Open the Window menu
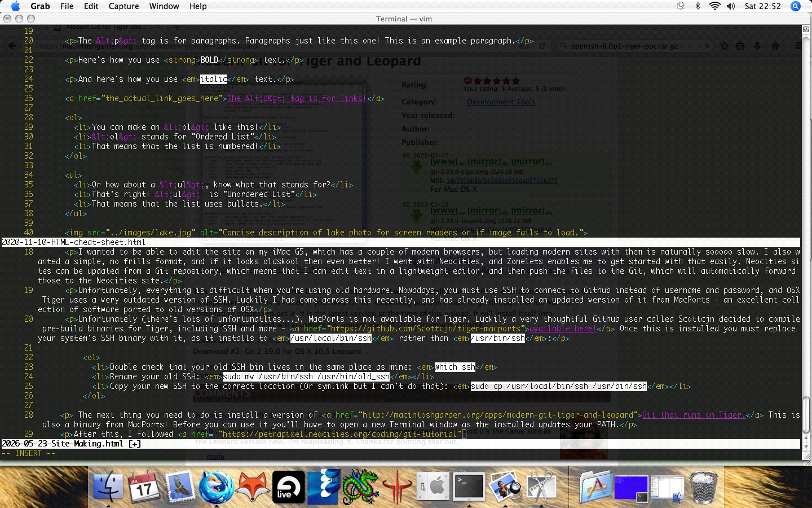The image size is (812, 508). coord(164,6)
